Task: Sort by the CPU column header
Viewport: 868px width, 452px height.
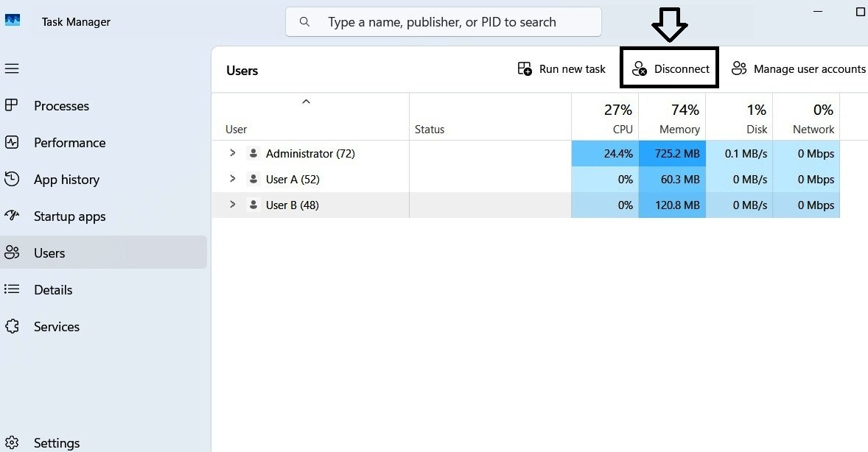Action: (x=605, y=116)
